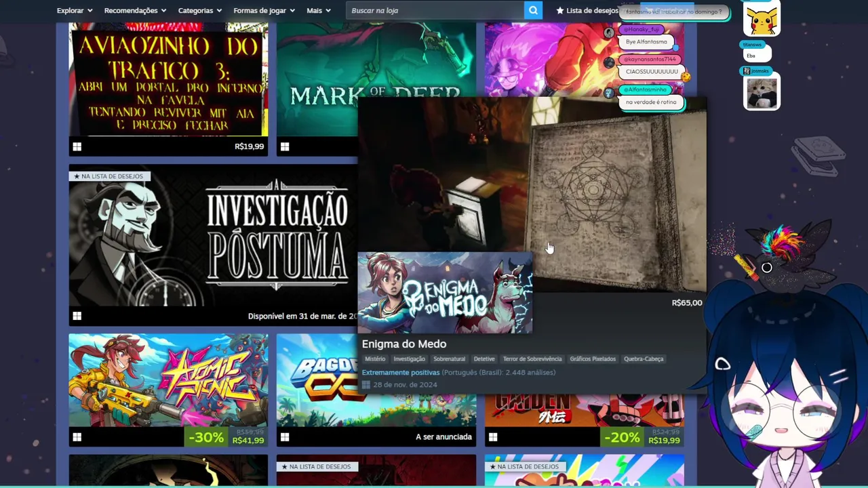Click Windows icon on Bagdex card

[285, 437]
